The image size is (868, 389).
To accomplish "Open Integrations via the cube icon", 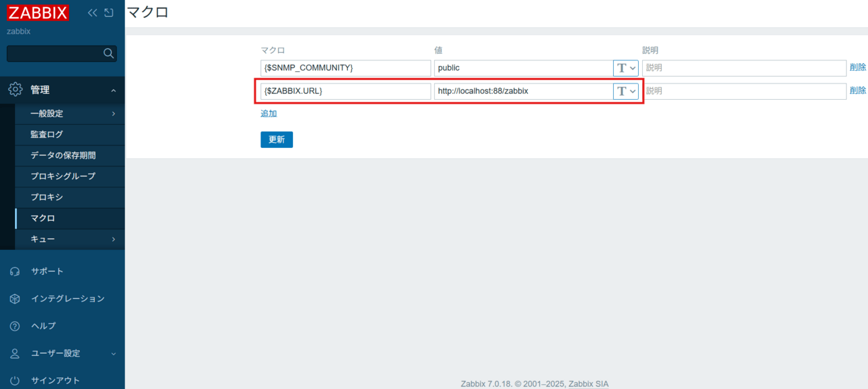I will (x=15, y=299).
